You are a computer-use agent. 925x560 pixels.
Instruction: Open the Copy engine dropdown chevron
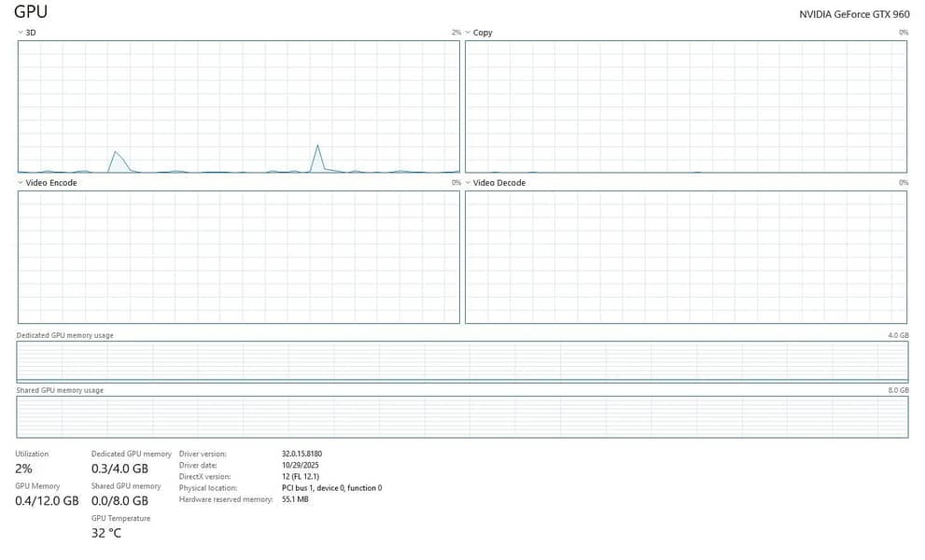click(x=468, y=33)
